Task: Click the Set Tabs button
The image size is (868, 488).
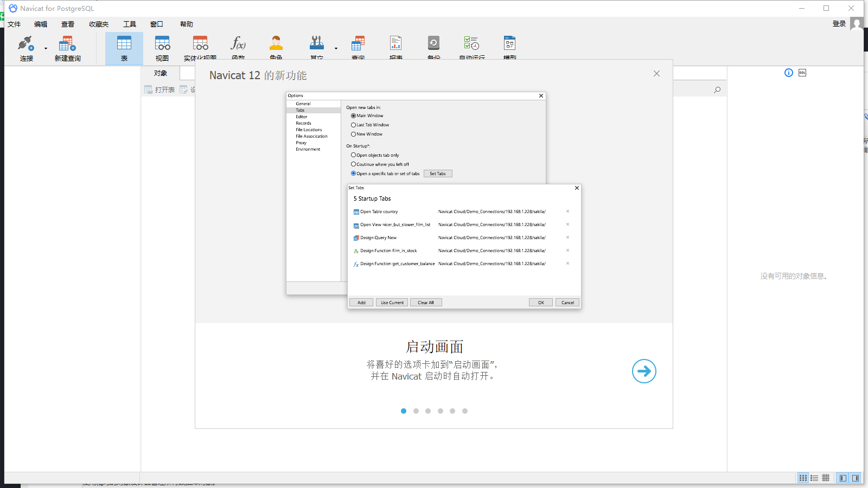Action: click(438, 174)
